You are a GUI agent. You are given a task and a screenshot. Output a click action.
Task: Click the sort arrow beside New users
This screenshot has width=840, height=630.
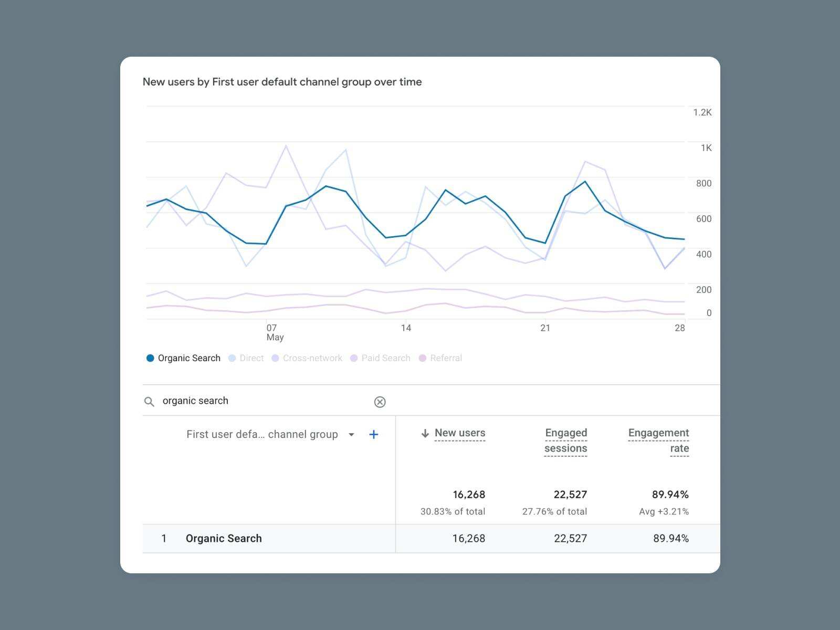[x=425, y=433]
